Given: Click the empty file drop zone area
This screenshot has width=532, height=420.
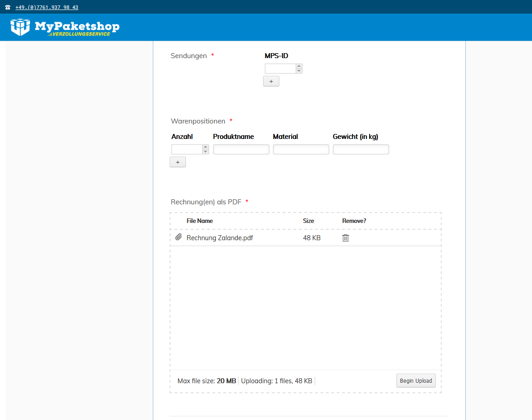Looking at the screenshot, I should pyautogui.click(x=305, y=307).
